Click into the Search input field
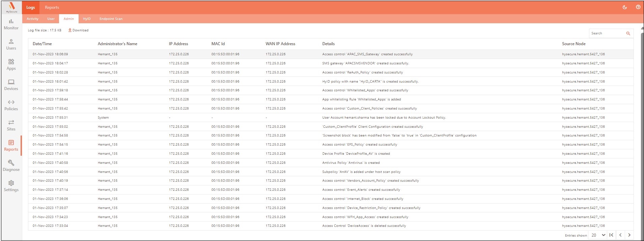Image resolution: width=644 pixels, height=241 pixels. (607, 33)
